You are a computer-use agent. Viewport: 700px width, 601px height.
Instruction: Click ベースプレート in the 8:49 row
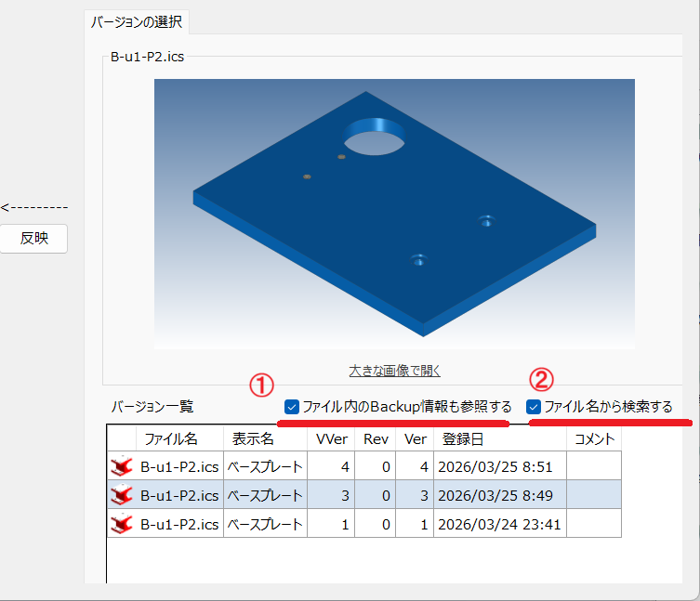[265, 496]
